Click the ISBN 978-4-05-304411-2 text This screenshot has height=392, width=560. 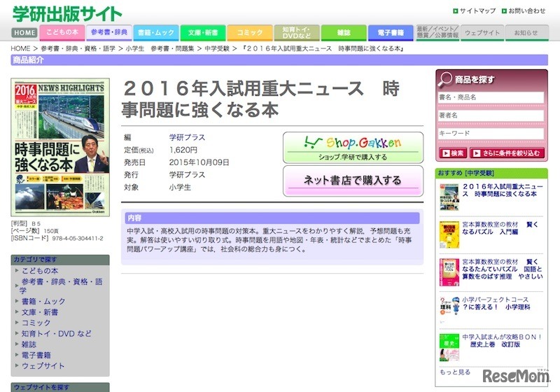click(x=78, y=238)
